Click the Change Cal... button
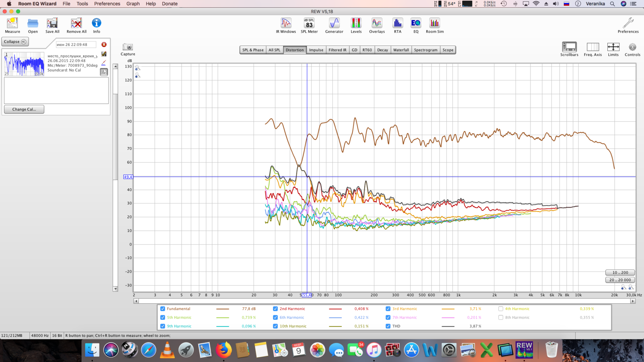The height and width of the screenshot is (362, 644). (24, 109)
